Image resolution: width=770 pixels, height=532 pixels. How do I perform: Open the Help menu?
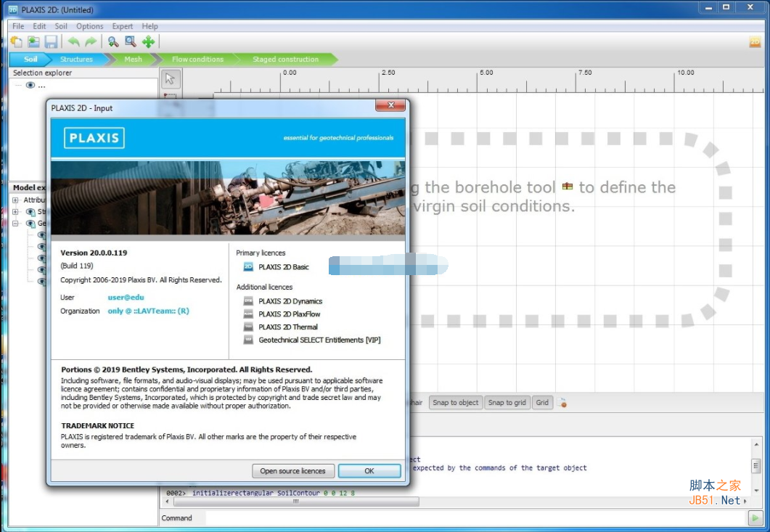click(x=150, y=26)
